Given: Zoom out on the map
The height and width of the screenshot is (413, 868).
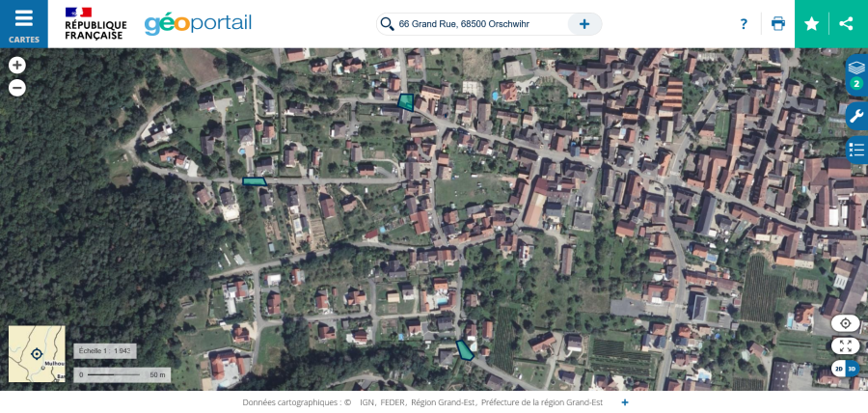Looking at the screenshot, I should click(x=17, y=88).
